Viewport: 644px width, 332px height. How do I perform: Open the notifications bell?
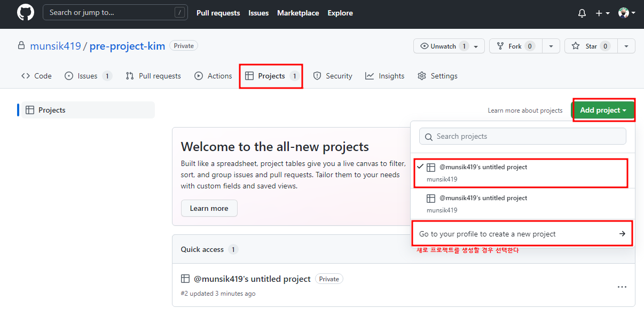coord(582,13)
